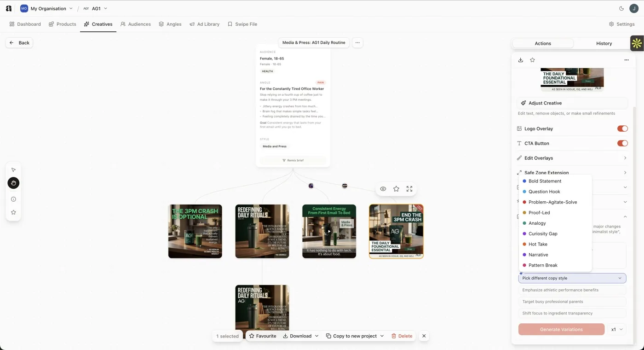Click the Back button
644x350 pixels.
tap(19, 42)
